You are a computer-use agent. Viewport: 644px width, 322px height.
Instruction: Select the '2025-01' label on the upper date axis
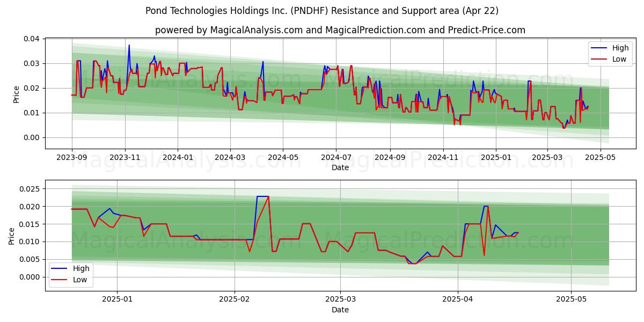[x=495, y=158]
